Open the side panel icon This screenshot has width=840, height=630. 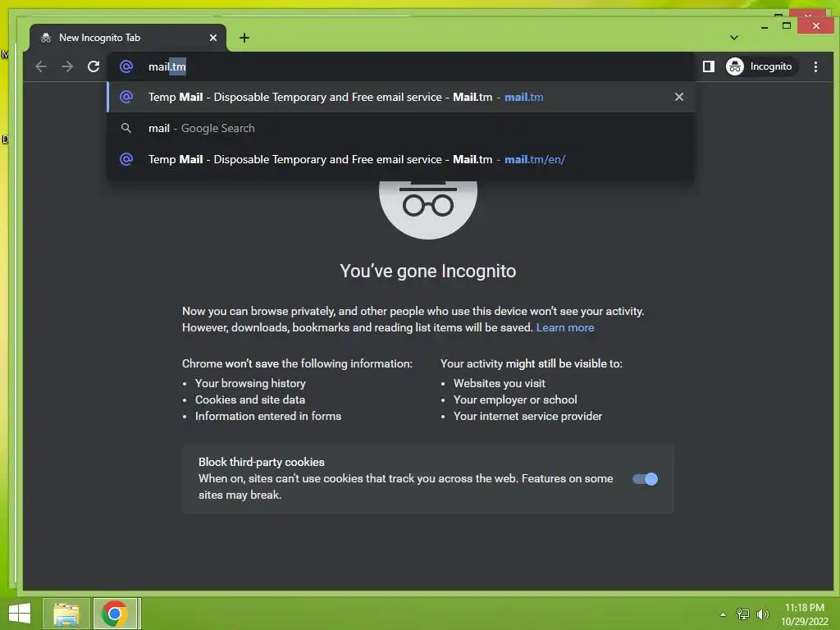click(708, 66)
